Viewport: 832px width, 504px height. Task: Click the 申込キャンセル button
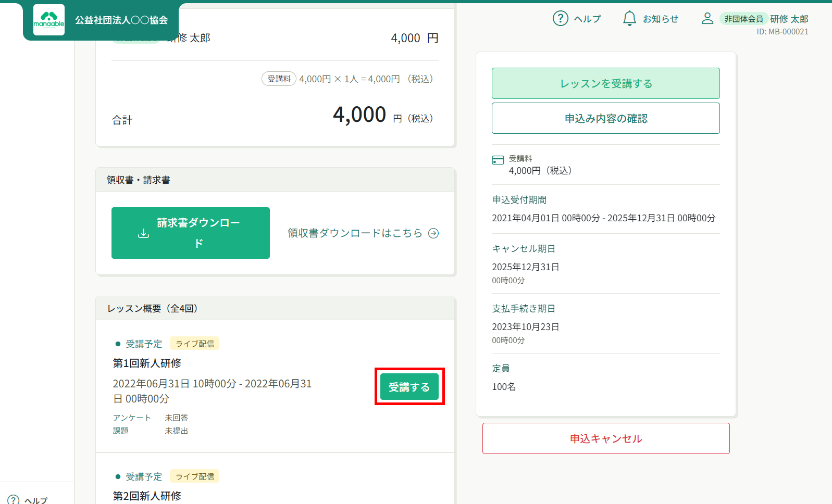point(605,438)
